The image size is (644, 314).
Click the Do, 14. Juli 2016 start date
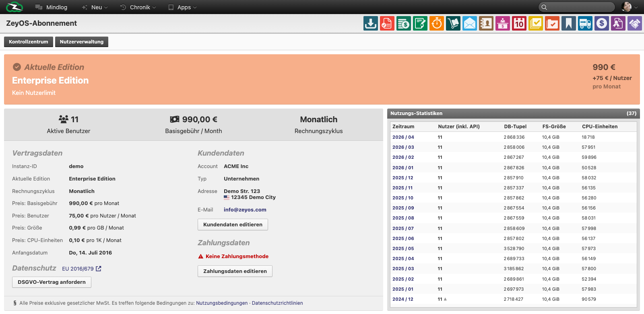[x=91, y=252]
